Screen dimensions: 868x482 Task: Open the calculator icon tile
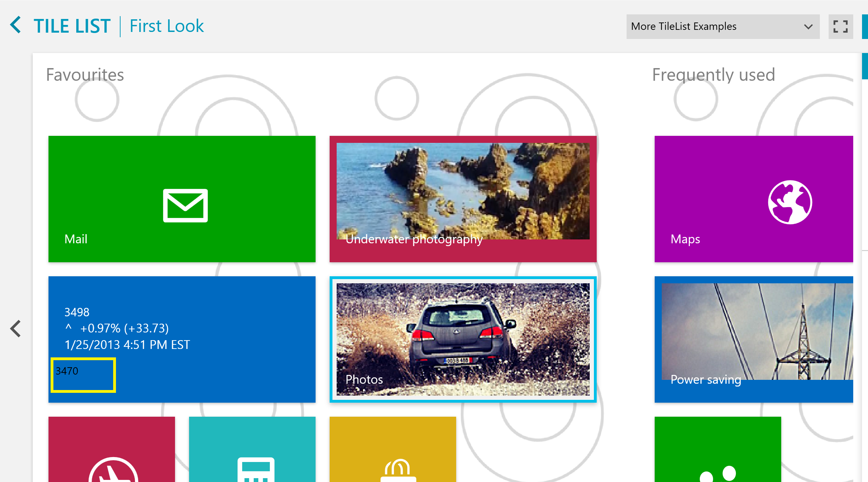point(252,449)
